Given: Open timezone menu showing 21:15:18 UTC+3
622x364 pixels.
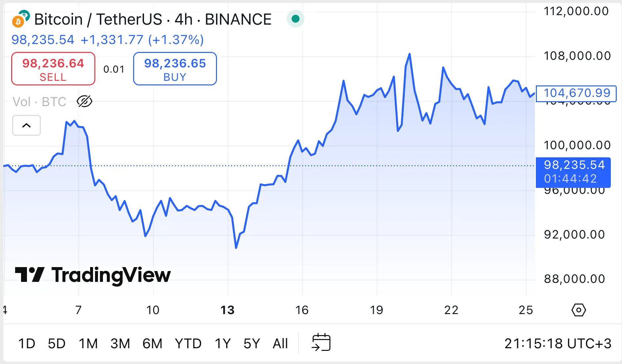Looking at the screenshot, I should [558, 344].
